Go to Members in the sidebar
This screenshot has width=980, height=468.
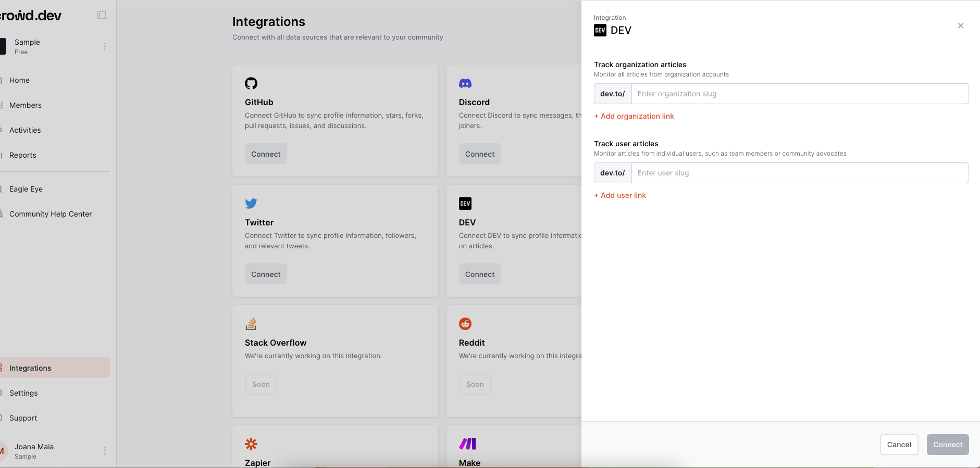pyautogui.click(x=55, y=105)
